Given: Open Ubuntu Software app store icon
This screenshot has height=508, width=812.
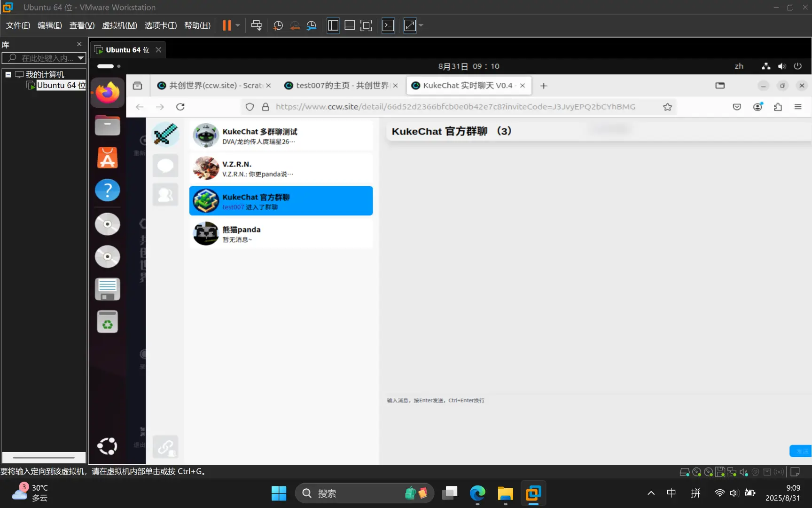Looking at the screenshot, I should pos(108,158).
